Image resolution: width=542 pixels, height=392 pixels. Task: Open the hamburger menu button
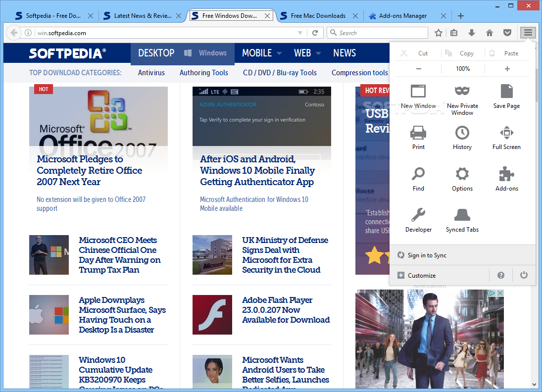(528, 33)
